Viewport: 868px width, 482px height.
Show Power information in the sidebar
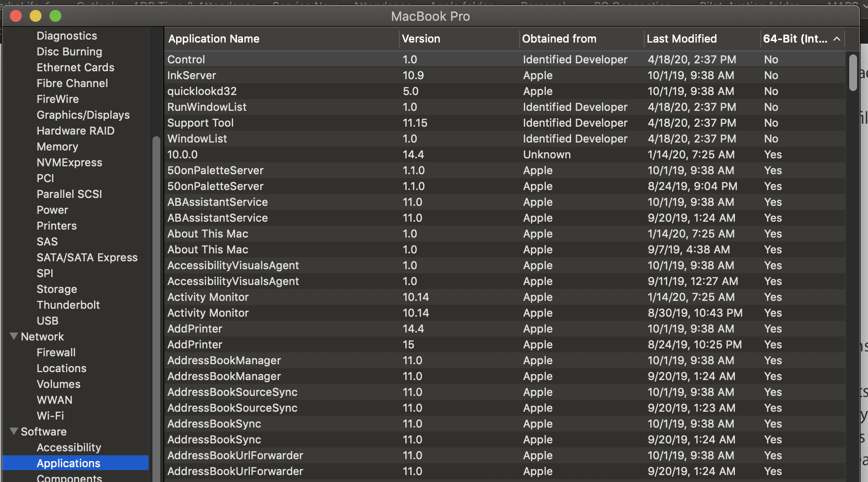click(x=52, y=210)
